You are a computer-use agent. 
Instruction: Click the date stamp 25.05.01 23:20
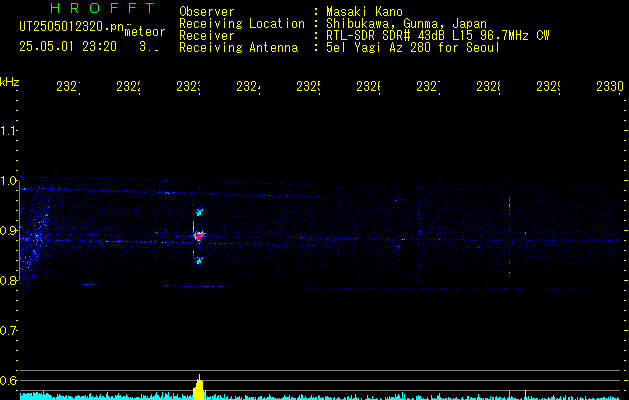[x=68, y=47]
